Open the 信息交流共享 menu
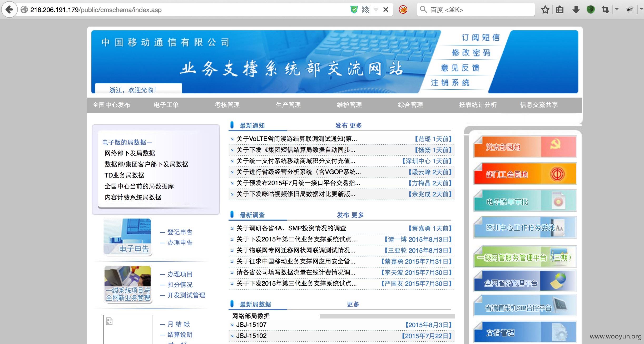The width and height of the screenshot is (644, 344). click(539, 105)
